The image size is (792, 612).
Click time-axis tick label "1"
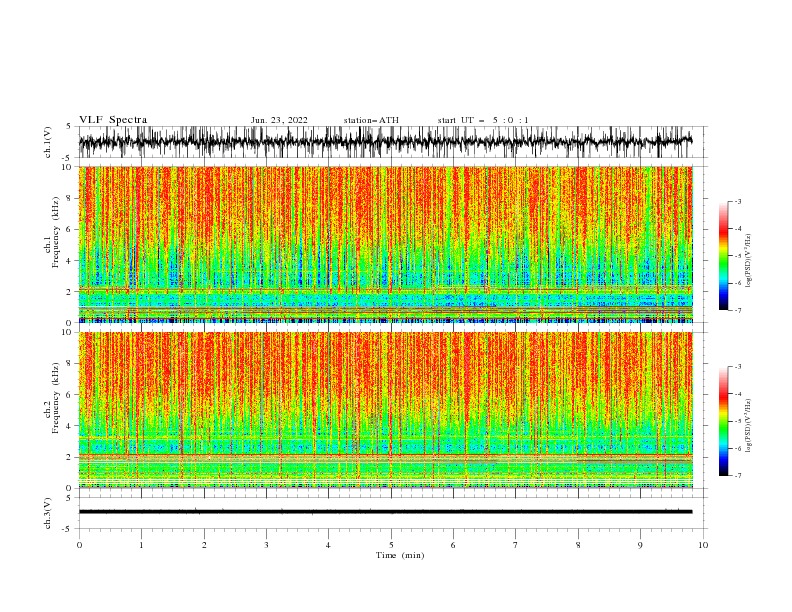(x=141, y=545)
